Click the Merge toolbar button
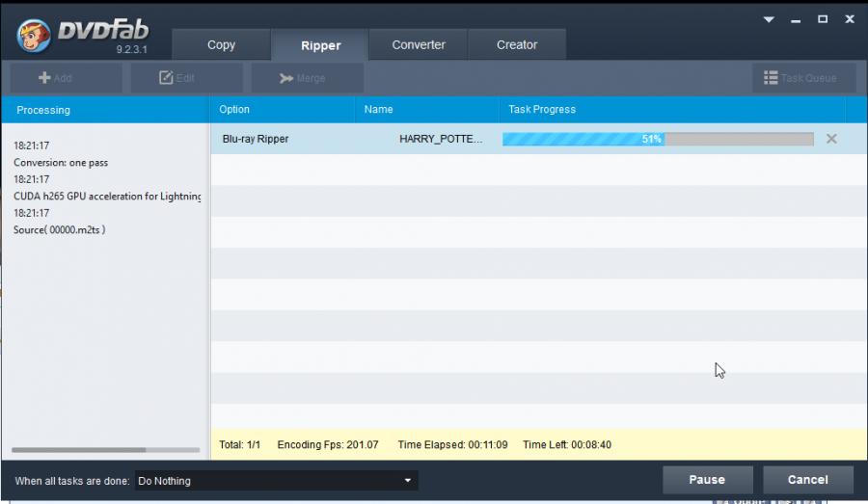Image resolution: width=868 pixels, height=504 pixels. coord(308,78)
